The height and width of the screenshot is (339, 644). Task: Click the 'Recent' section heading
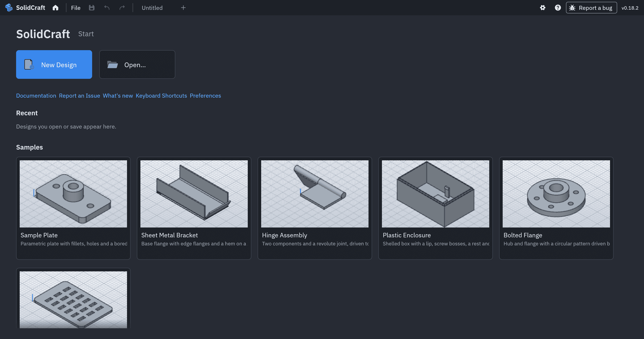coord(27,113)
